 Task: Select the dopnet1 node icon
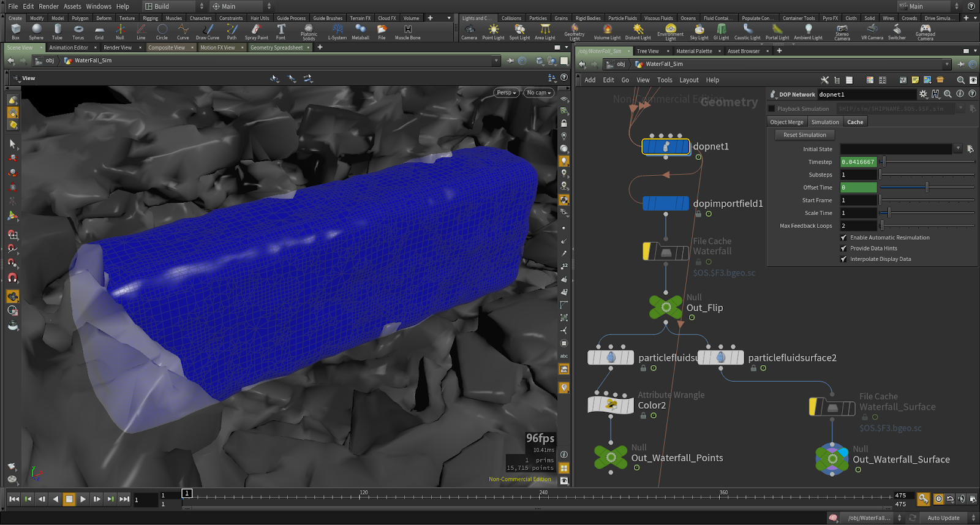coord(666,146)
